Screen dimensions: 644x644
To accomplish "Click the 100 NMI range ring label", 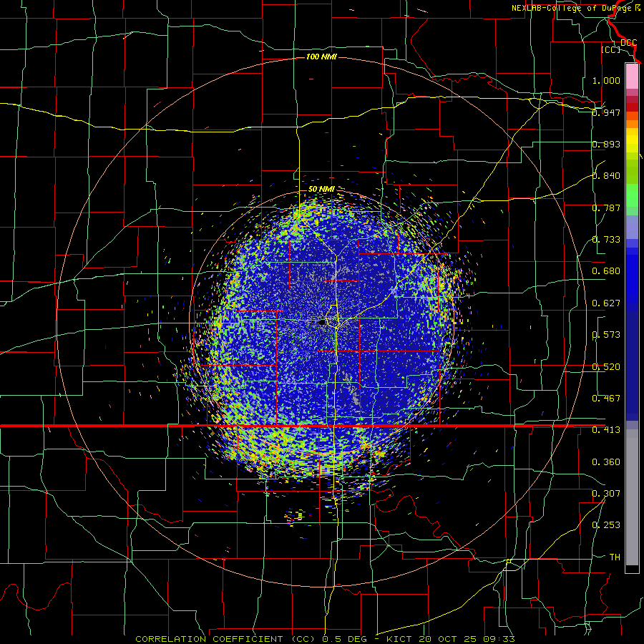I will tap(321, 57).
